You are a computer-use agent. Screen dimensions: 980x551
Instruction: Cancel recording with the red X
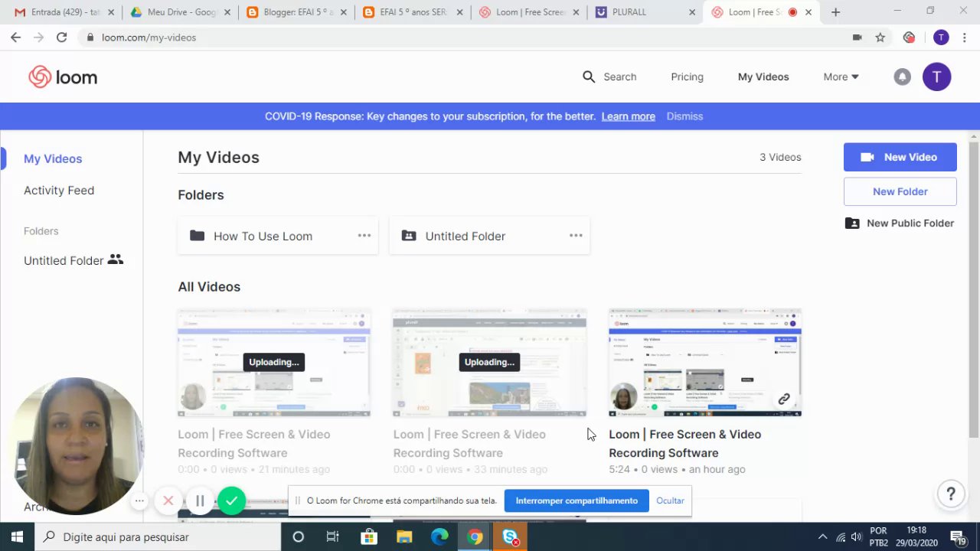pyautogui.click(x=168, y=500)
